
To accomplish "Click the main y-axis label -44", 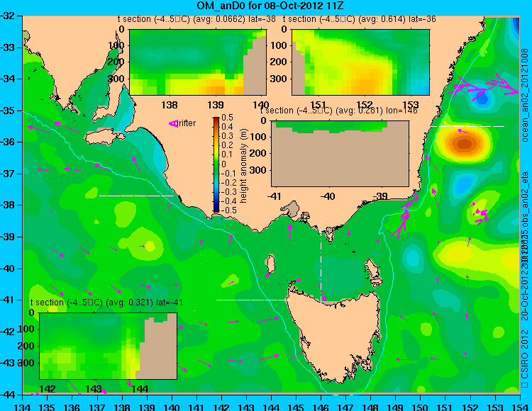I will tap(7, 395).
